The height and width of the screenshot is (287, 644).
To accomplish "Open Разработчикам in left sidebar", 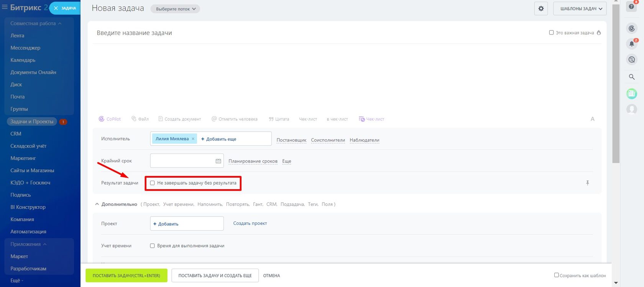I will point(28,269).
